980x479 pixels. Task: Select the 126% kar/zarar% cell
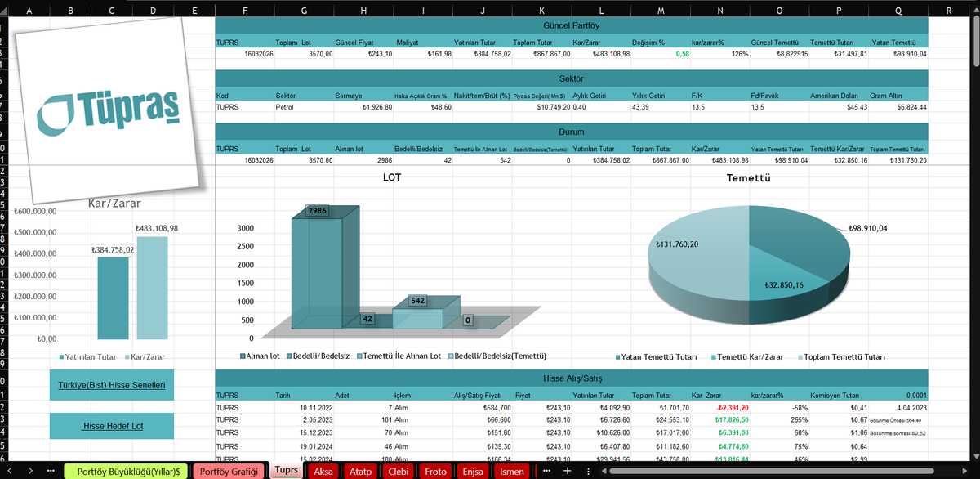tap(719, 53)
